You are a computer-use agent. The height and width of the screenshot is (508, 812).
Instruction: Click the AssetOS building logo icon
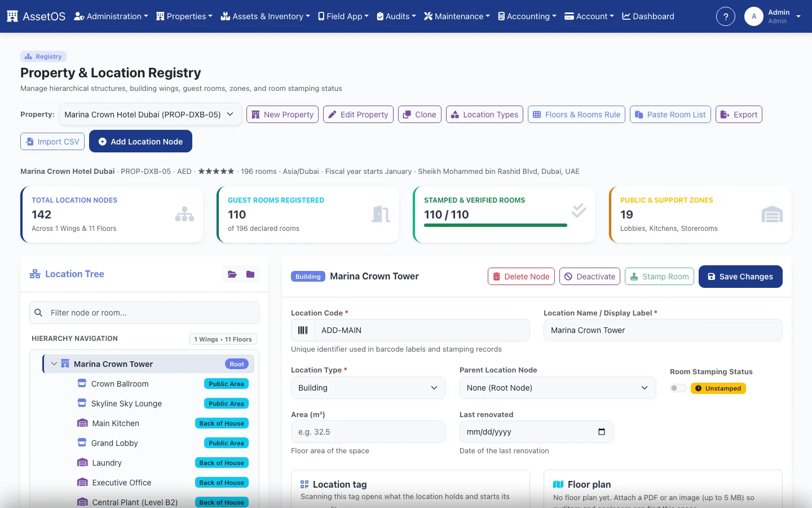[12, 16]
